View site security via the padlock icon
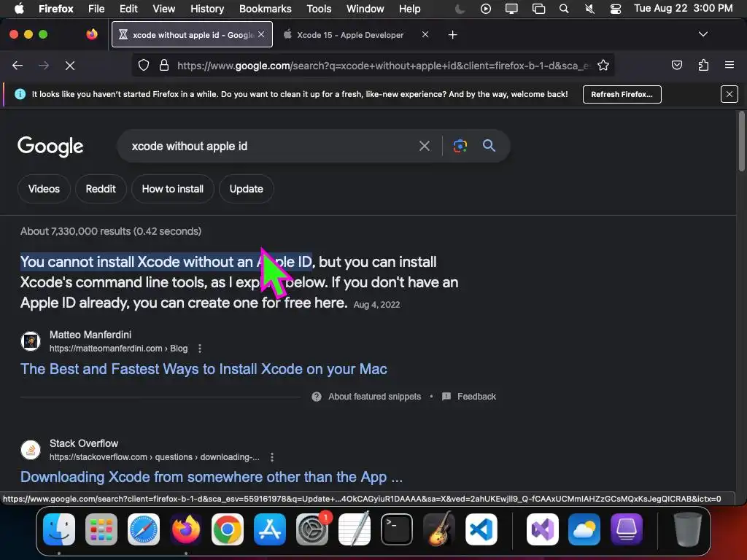The width and height of the screenshot is (747, 560). (x=164, y=65)
